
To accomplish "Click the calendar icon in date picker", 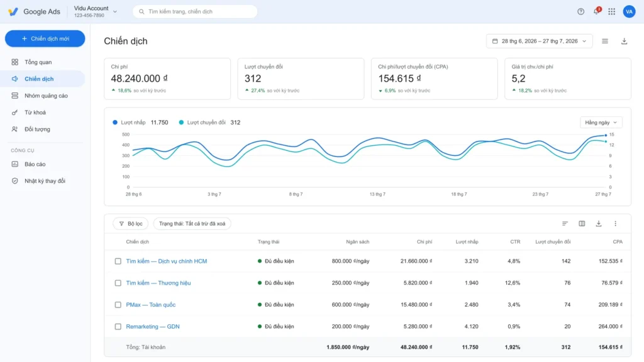I will tap(495, 41).
